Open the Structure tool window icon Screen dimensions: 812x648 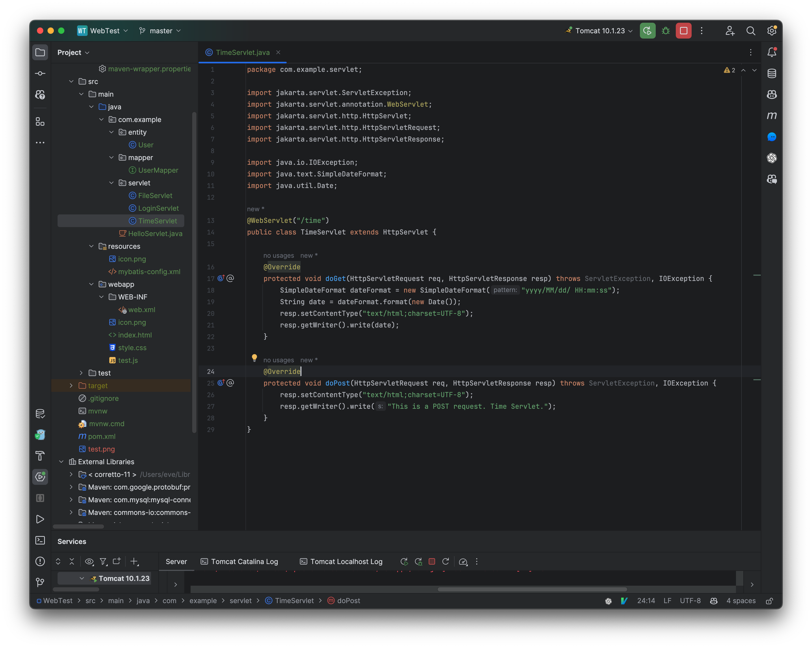pyautogui.click(x=40, y=122)
